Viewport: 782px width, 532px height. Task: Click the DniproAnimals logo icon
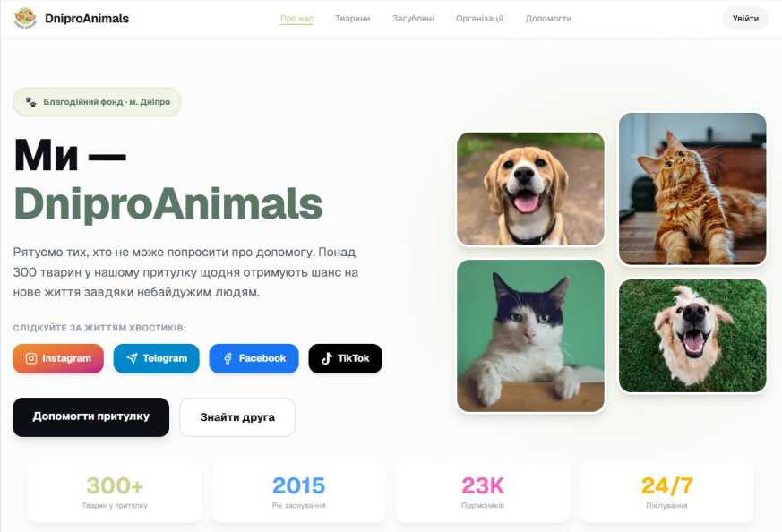[x=25, y=19]
